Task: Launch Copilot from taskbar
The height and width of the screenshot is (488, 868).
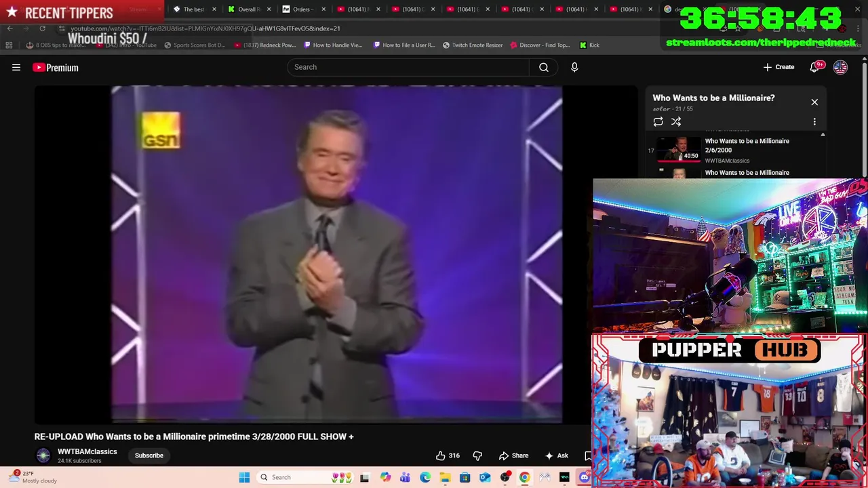Action: coord(385,477)
